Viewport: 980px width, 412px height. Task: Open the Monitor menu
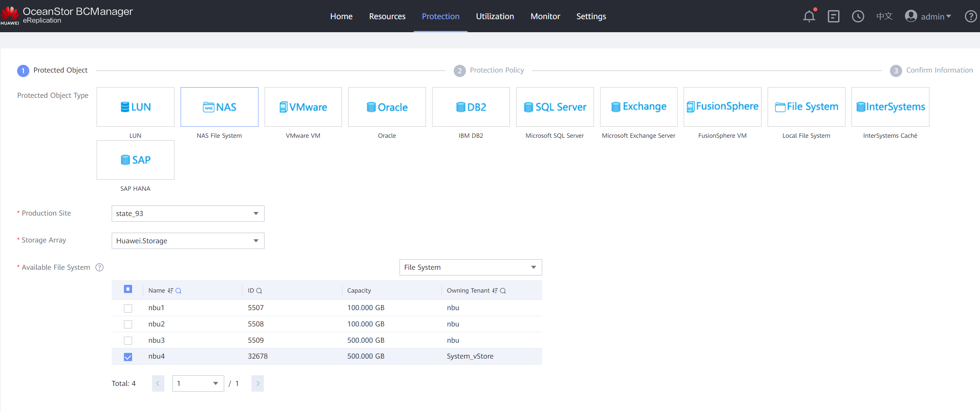545,16
